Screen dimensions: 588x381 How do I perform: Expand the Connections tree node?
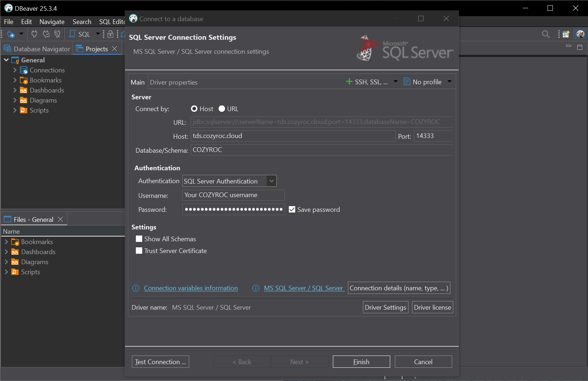point(15,70)
